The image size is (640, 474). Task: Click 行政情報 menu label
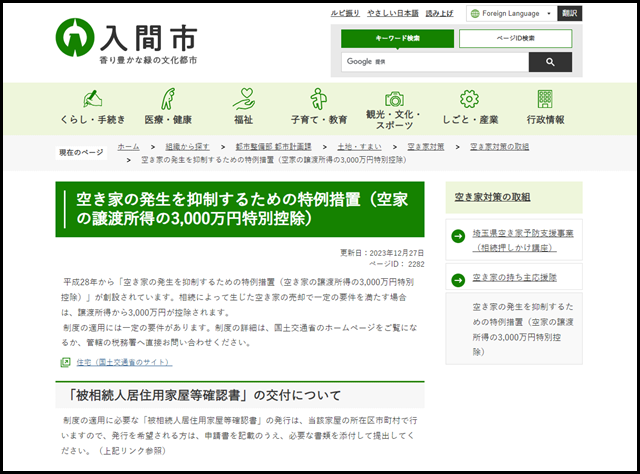click(545, 120)
